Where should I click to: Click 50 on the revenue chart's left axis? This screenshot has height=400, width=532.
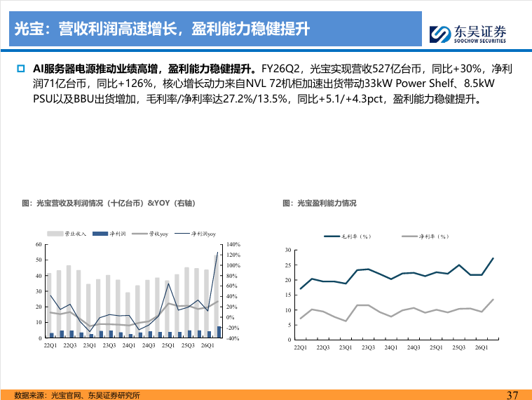click(x=39, y=260)
